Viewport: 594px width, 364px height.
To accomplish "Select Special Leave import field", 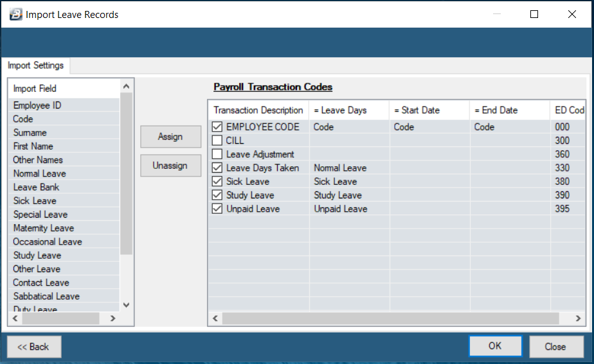I will (x=64, y=214).
